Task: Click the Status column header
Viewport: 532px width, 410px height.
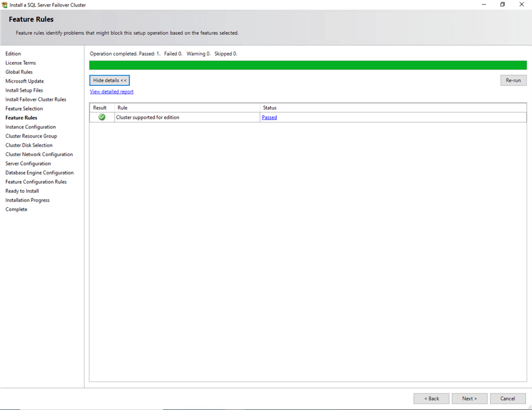Action: tap(393, 108)
